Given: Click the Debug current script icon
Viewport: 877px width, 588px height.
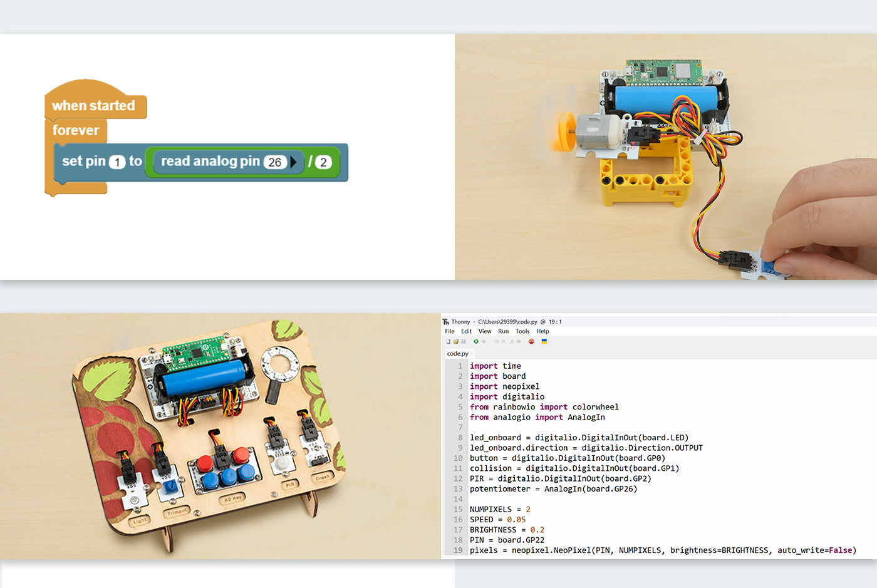Looking at the screenshot, I should point(484,341).
